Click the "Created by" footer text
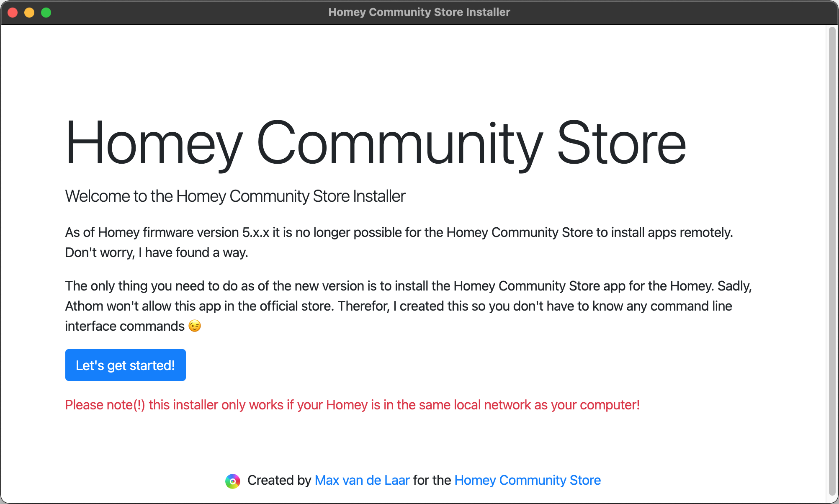Image resolution: width=839 pixels, height=504 pixels. pyautogui.click(x=279, y=480)
